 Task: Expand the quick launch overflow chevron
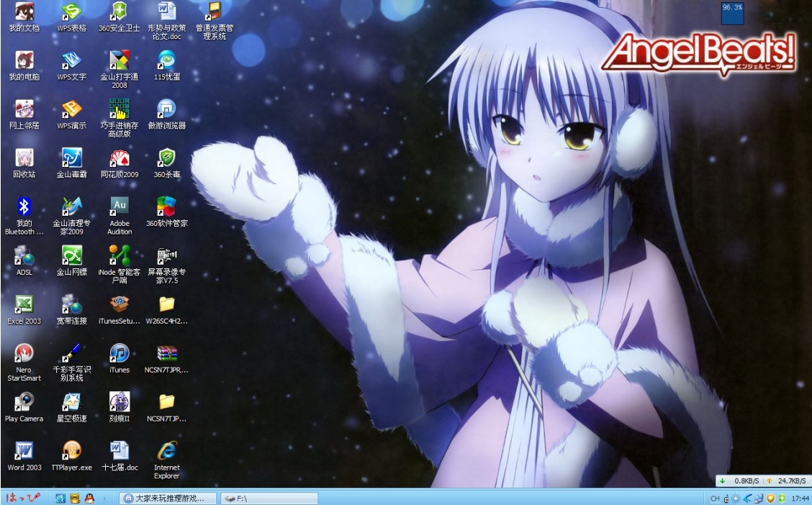105,498
